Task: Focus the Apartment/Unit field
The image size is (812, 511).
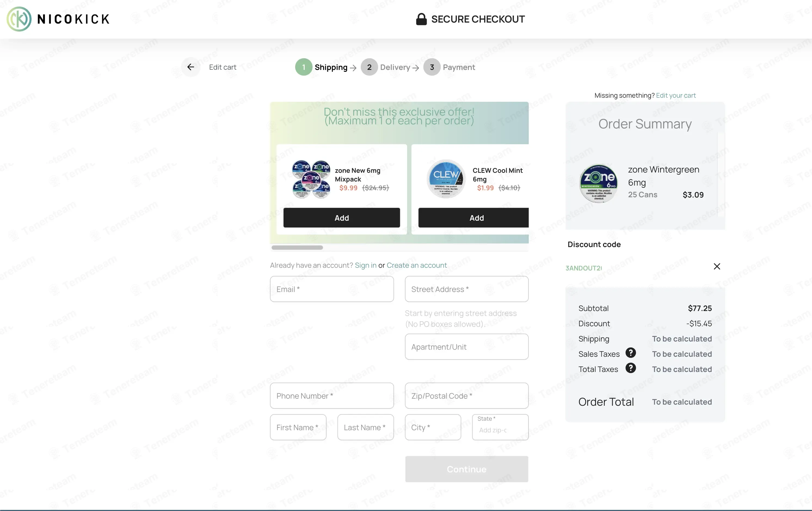Action: pos(467,347)
